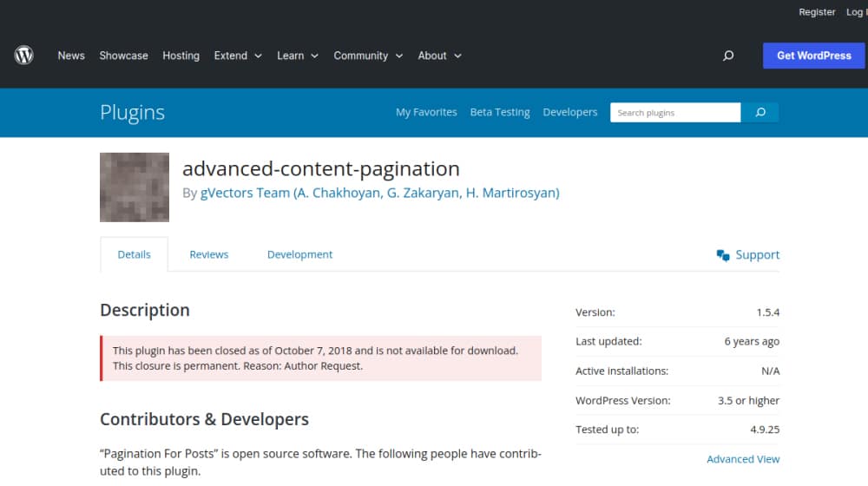Open the Extend menu label
Screen dimensions: 868x486
point(231,56)
